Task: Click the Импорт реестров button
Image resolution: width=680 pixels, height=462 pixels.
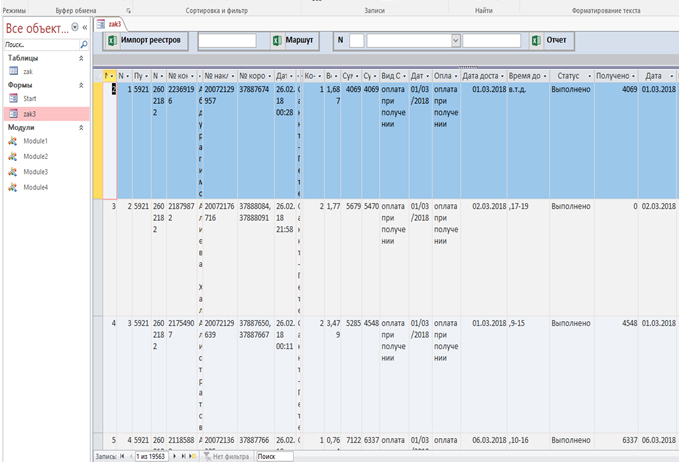Action: (146, 41)
